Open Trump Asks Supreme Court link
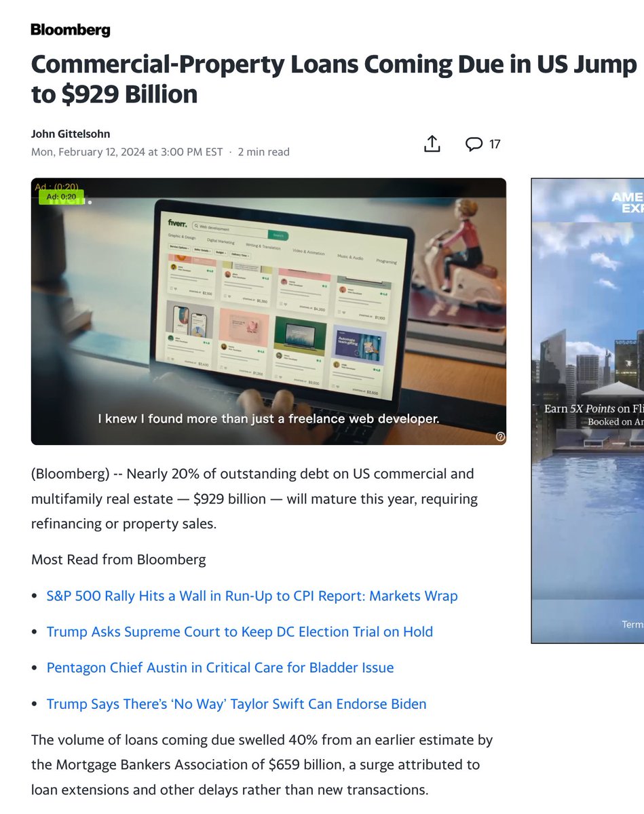Screen dimensions: 644x814 (x=240, y=632)
